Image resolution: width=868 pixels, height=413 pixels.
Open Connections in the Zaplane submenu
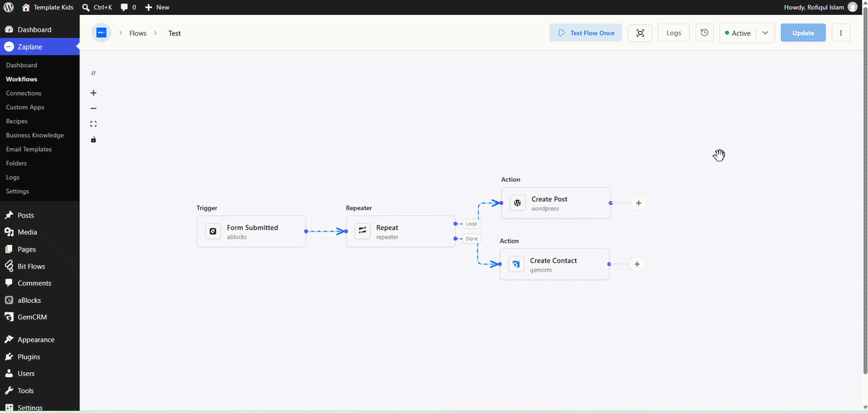[24, 93]
